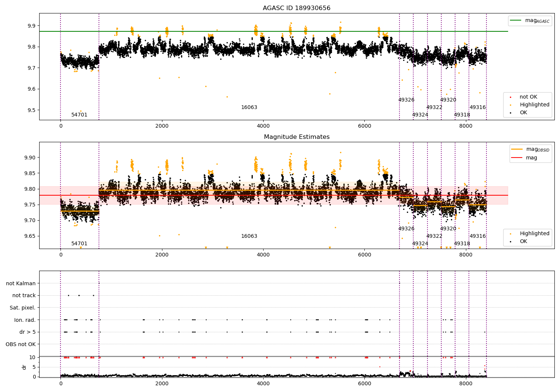Click the title "AGASC ID 189930656"
This screenshot has width=560, height=392.
tap(296, 8)
